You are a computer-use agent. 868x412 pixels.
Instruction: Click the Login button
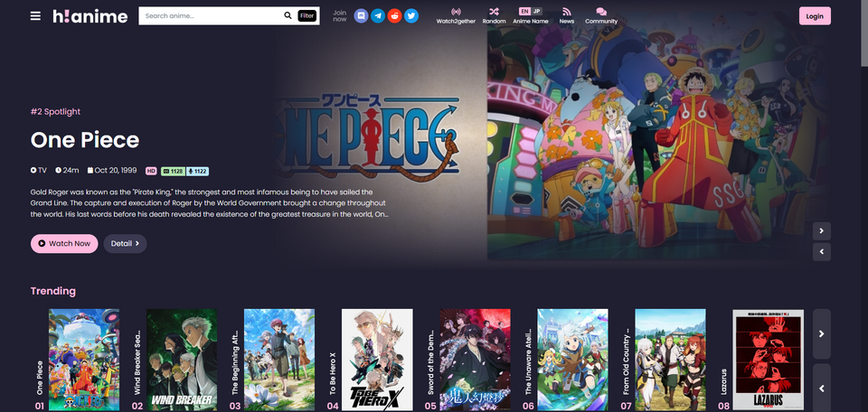coord(815,16)
